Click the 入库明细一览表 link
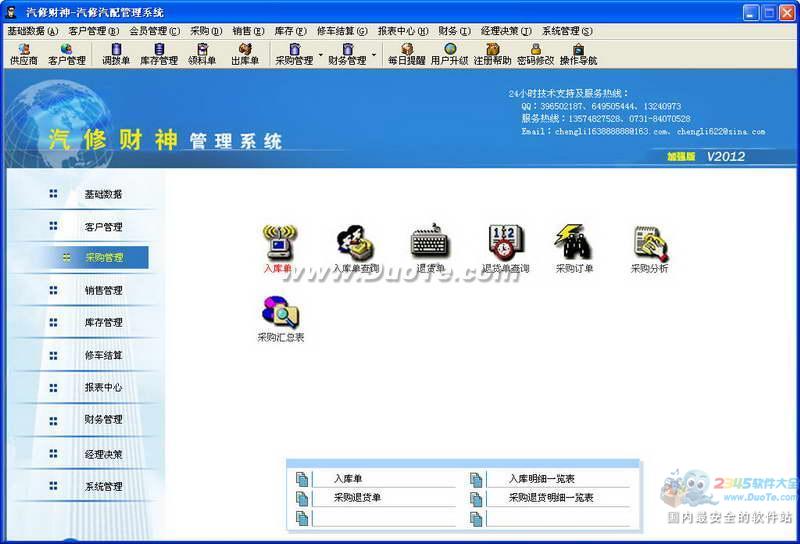This screenshot has width=800, height=544. [x=541, y=479]
